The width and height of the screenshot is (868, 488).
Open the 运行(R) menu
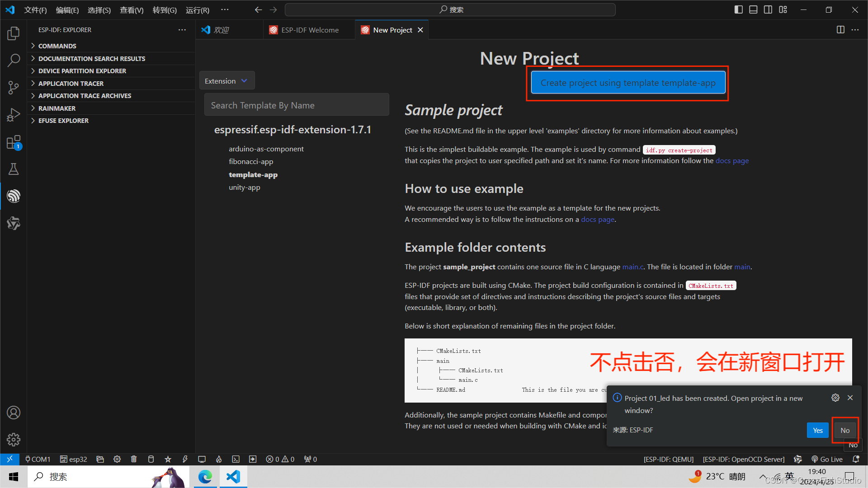click(197, 10)
